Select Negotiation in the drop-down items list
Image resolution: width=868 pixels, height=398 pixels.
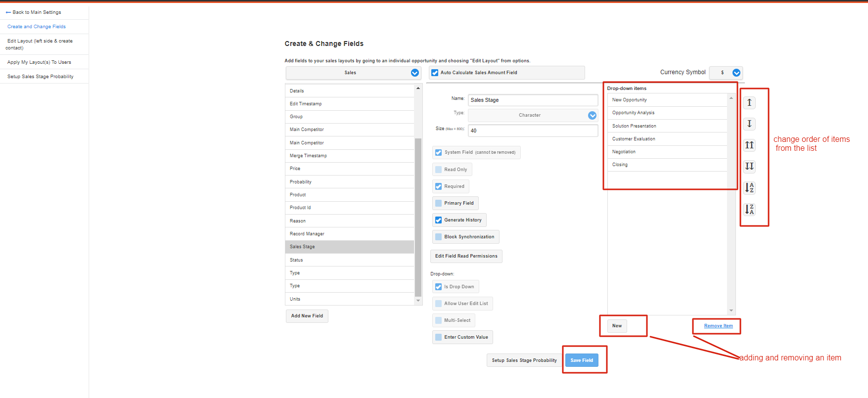[x=624, y=152]
